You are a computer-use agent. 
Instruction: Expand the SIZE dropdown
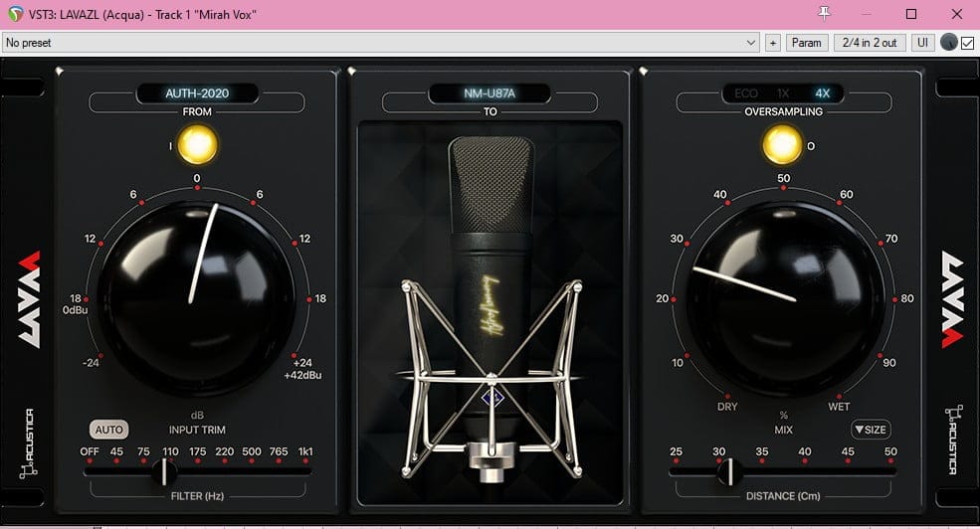(871, 430)
